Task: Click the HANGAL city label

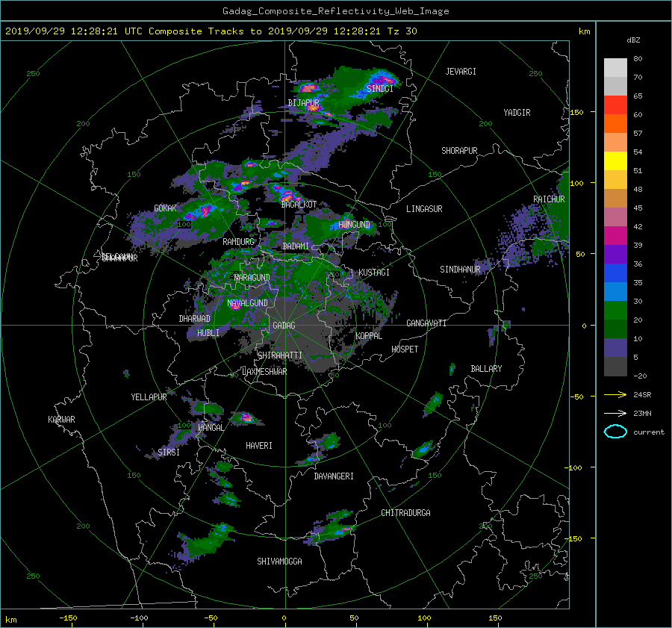Action: (211, 428)
